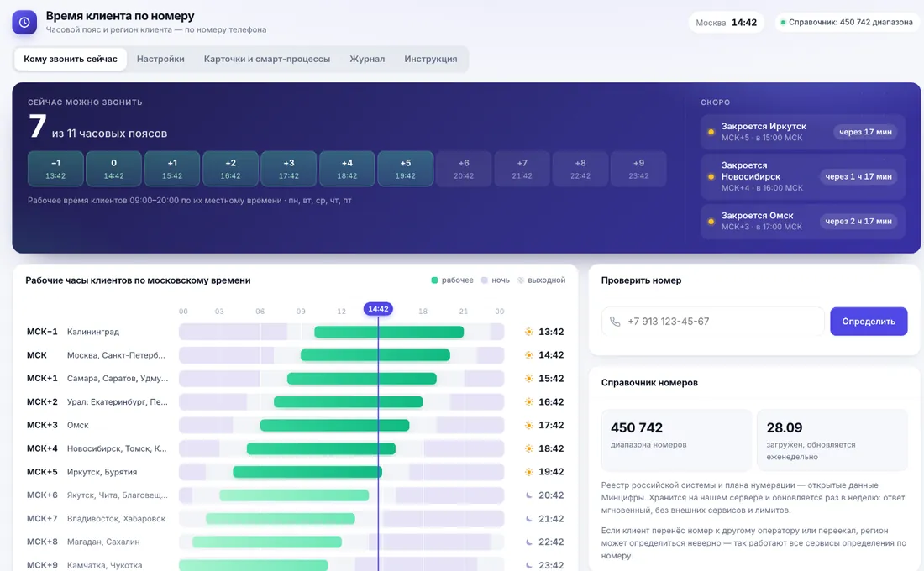Image resolution: width=924 pixels, height=571 pixels.
Task: Click the 15:42 local time for Самара
Action: click(x=551, y=379)
